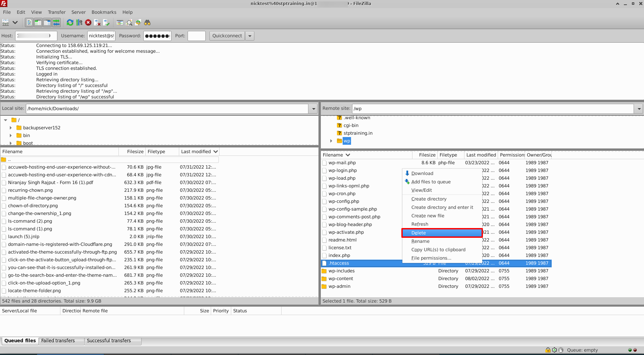Toggle local directory tree display

[x=38, y=23]
